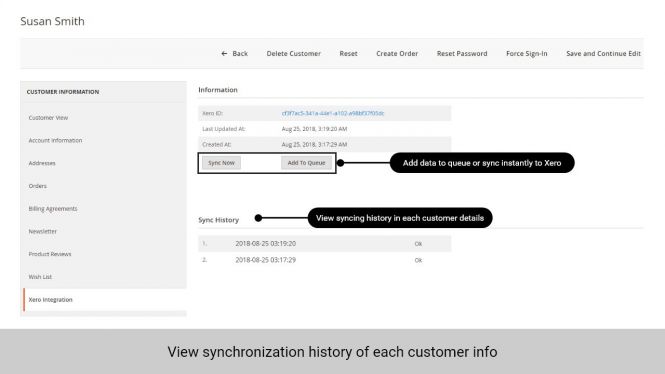Open the Account Information tab
The width and height of the screenshot is (665, 374).
tap(55, 140)
